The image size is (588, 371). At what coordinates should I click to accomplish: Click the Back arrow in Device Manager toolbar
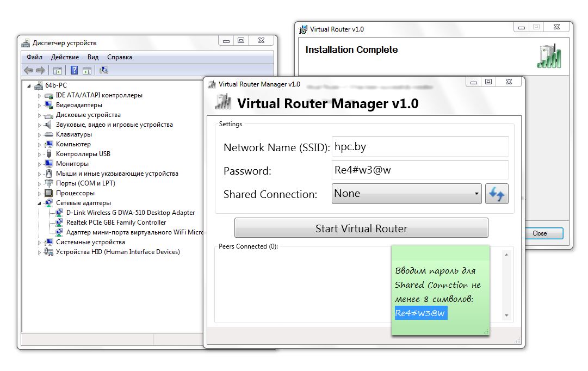[28, 70]
